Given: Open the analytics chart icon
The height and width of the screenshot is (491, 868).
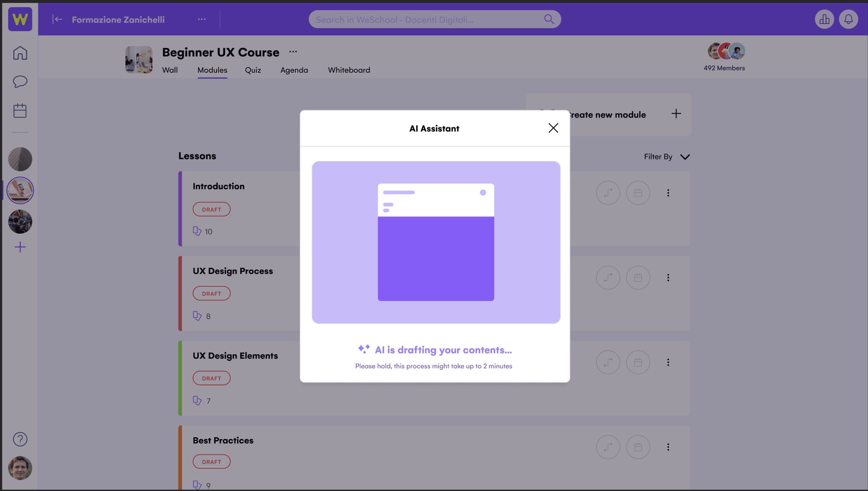Looking at the screenshot, I should (824, 19).
